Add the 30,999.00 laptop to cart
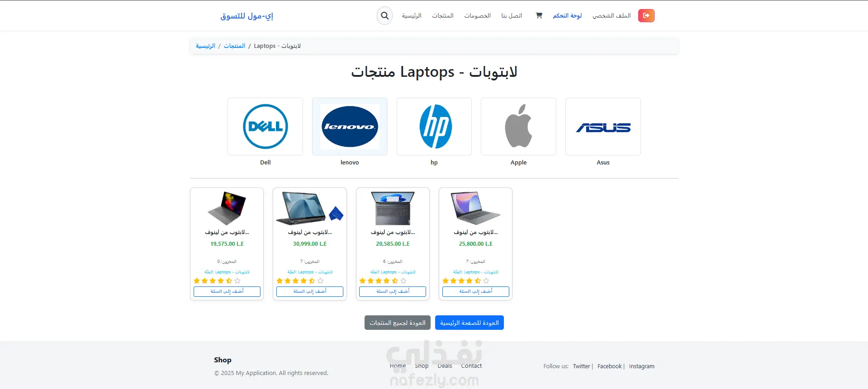This screenshot has width=868, height=389. click(x=310, y=291)
